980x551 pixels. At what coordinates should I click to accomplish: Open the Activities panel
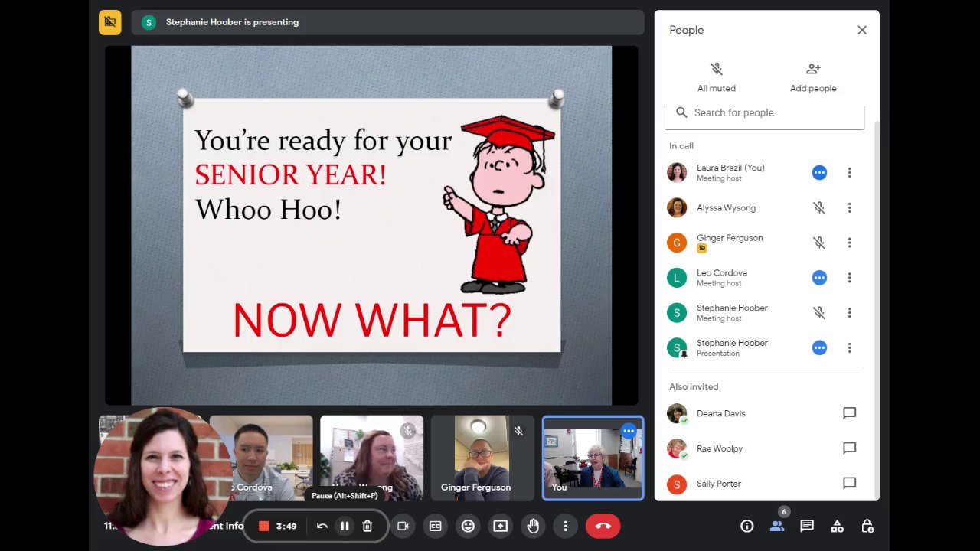[x=837, y=526]
